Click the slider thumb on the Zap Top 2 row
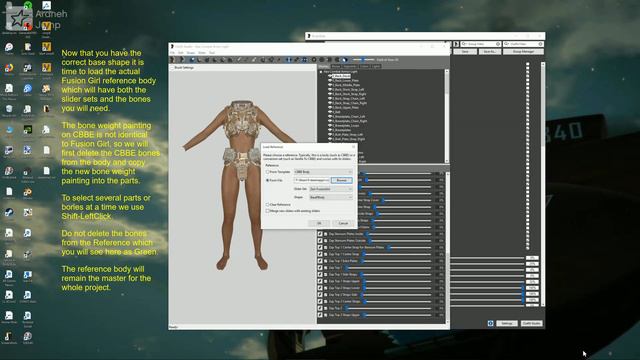The image size is (640, 360). click(x=347, y=308)
